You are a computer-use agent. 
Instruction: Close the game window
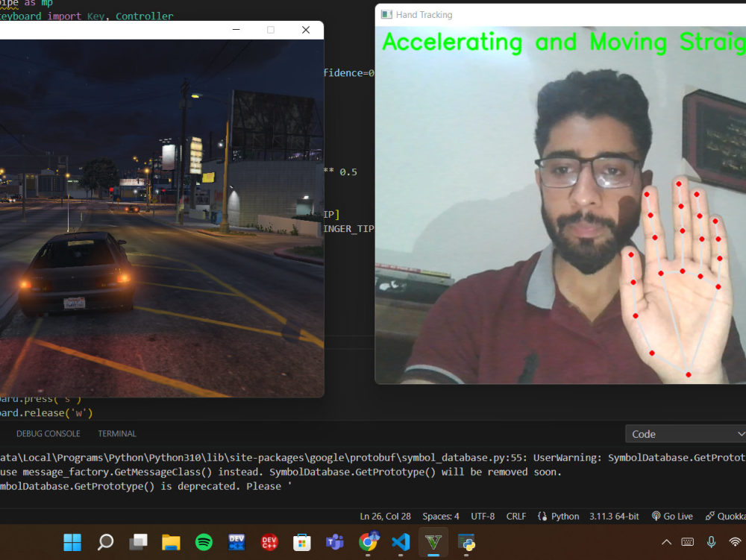point(306,30)
